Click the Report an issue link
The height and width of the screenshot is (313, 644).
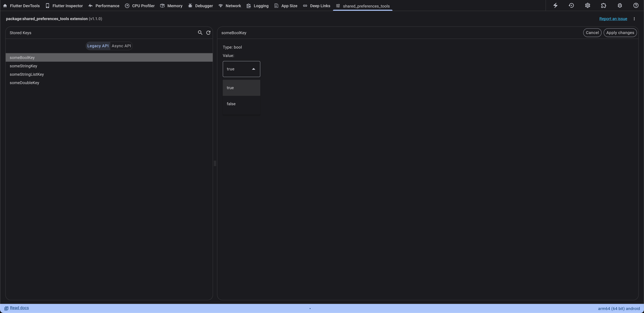pyautogui.click(x=613, y=19)
